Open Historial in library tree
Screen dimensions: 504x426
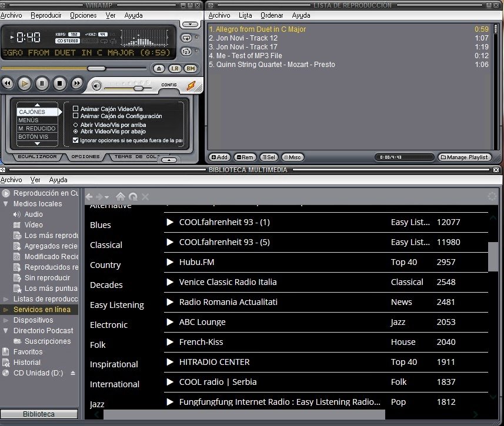point(26,363)
